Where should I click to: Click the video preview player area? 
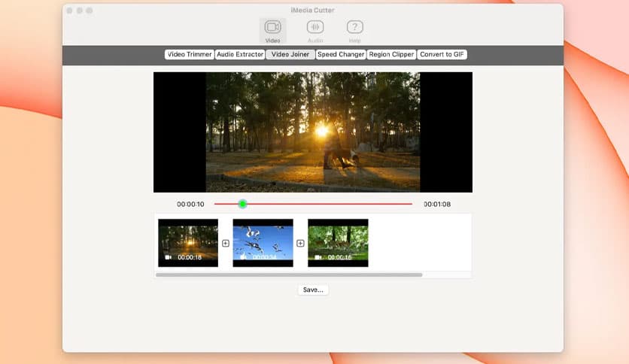click(313, 132)
